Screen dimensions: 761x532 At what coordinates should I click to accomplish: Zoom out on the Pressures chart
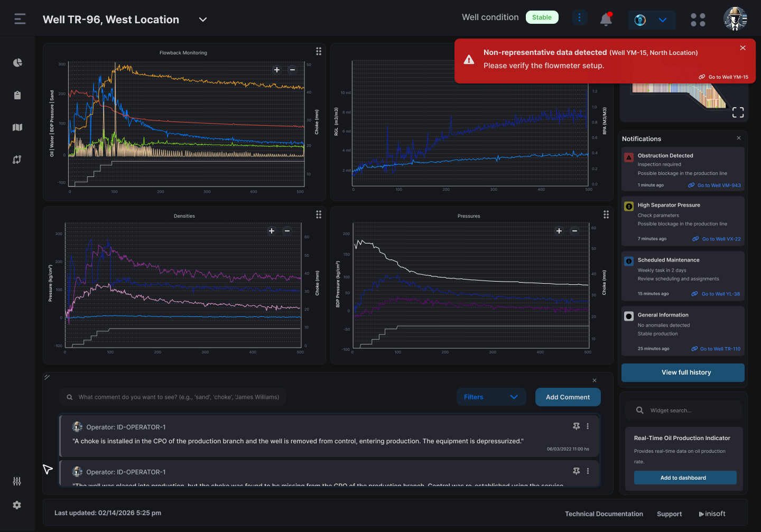(574, 231)
